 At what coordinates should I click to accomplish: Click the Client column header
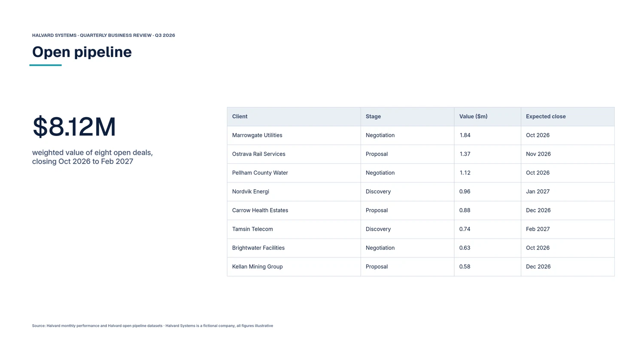point(294,117)
